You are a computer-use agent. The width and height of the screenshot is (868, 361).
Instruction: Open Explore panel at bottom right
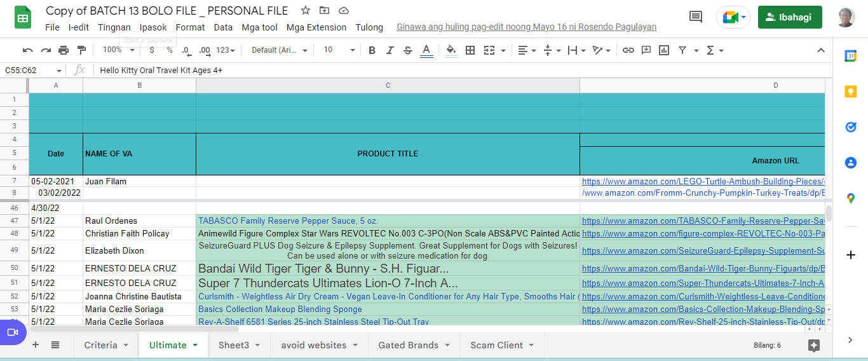814,345
